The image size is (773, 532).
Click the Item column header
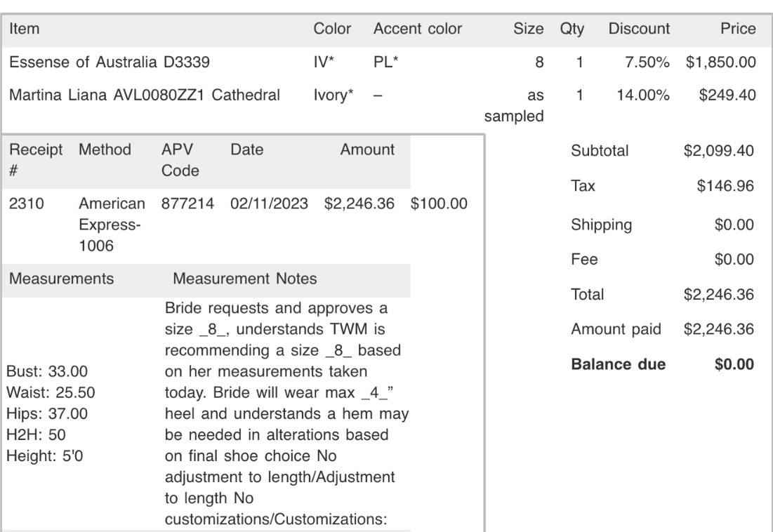pos(24,29)
